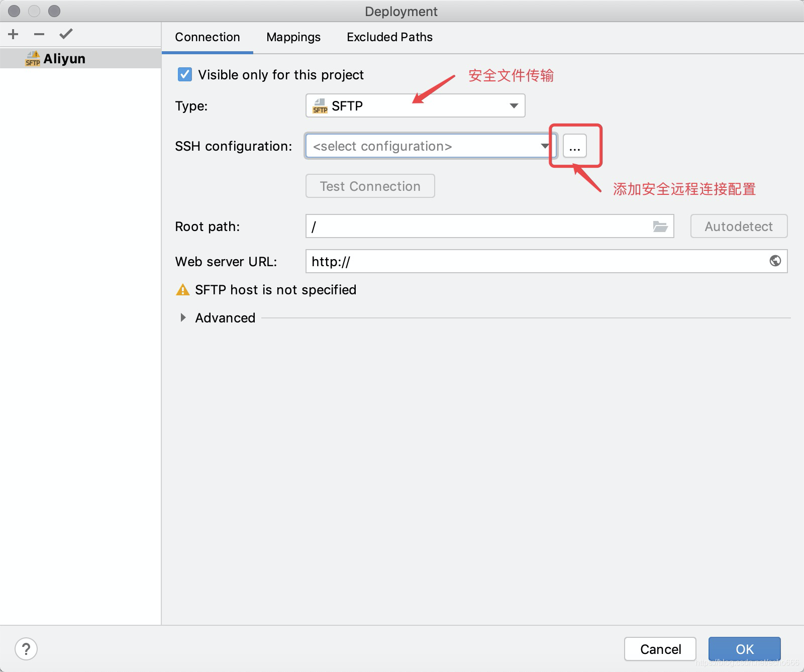Remove the selected server with minus
Viewport: 804px width, 672px height.
pos(39,34)
